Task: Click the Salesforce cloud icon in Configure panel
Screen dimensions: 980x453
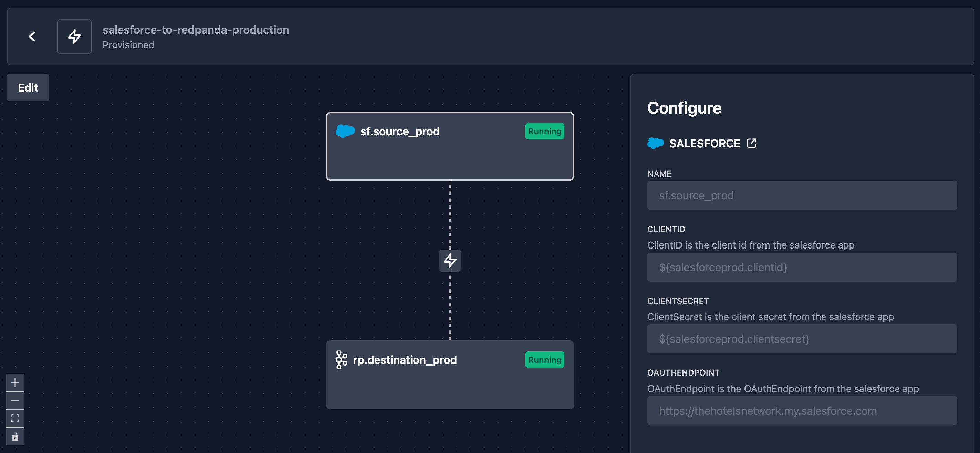Action: point(655,143)
